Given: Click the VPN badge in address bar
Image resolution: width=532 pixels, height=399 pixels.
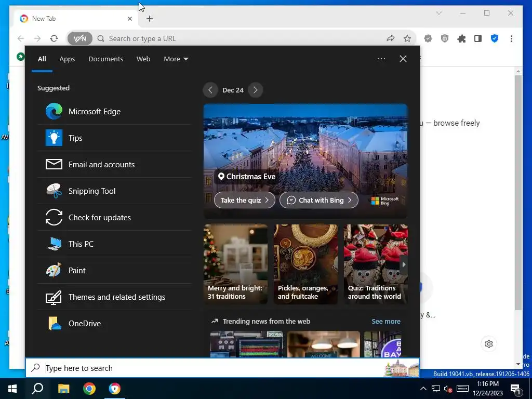Looking at the screenshot, I should click(x=79, y=38).
